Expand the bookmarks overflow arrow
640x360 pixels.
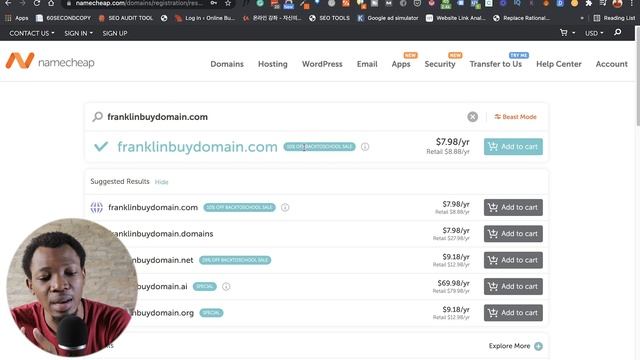[582, 18]
